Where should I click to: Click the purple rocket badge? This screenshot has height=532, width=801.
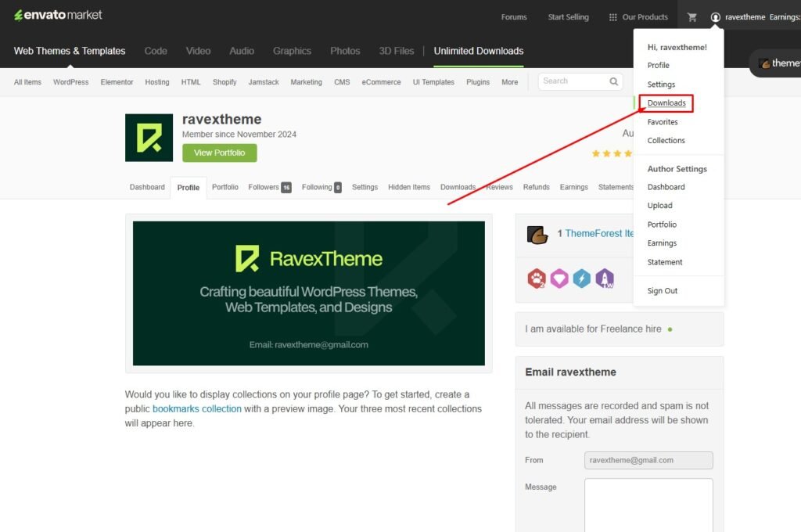click(605, 279)
